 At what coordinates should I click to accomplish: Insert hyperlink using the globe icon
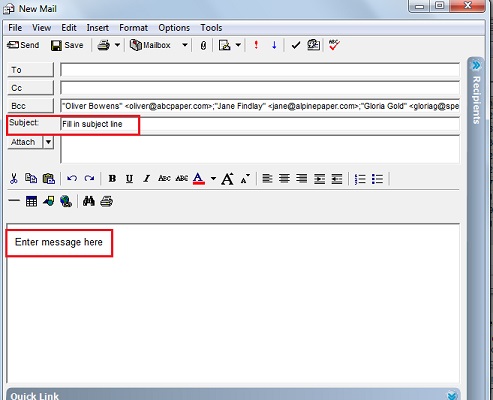pyautogui.click(x=66, y=201)
